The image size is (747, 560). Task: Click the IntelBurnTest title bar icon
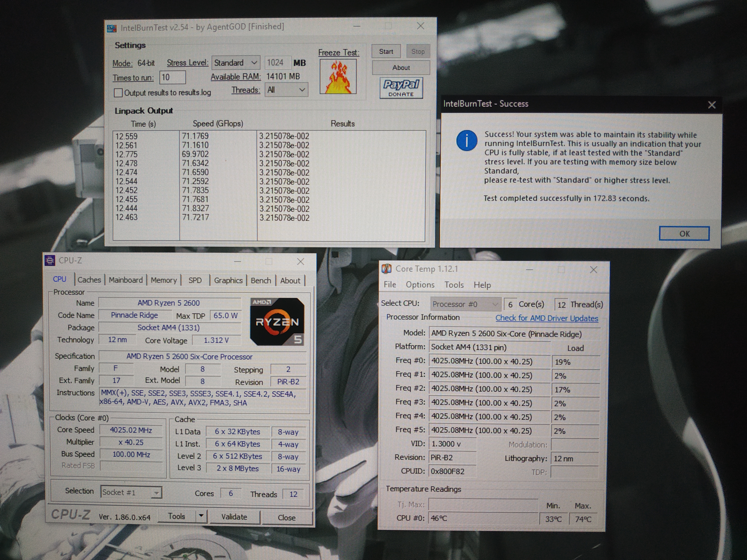(x=112, y=28)
